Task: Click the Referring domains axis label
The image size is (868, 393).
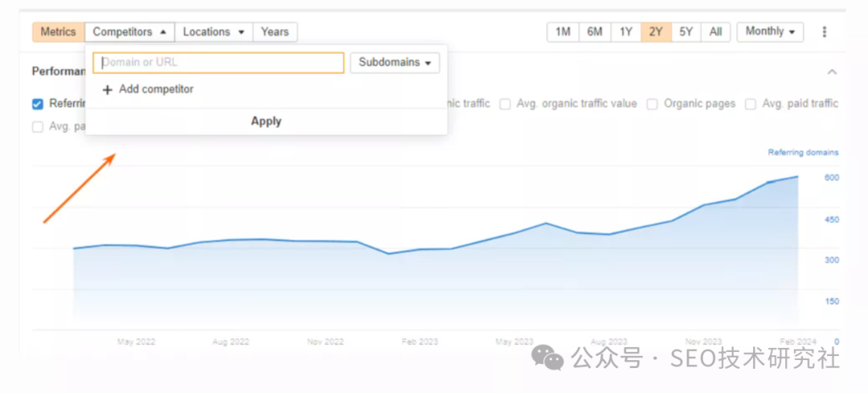Action: pyautogui.click(x=803, y=152)
